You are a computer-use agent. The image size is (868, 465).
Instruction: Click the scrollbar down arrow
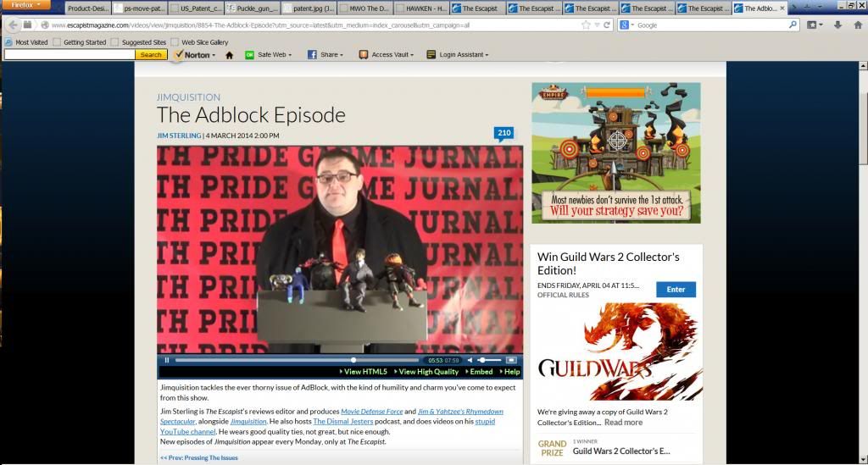(863, 459)
